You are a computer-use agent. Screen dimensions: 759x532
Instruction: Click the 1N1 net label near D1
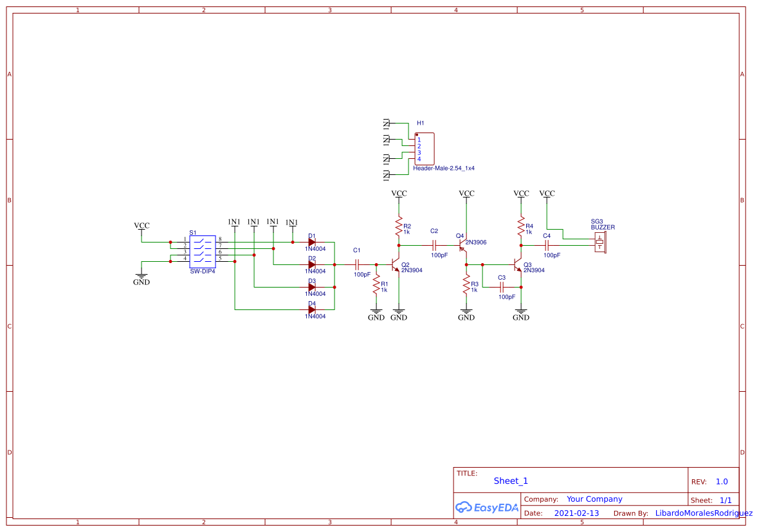291,222
